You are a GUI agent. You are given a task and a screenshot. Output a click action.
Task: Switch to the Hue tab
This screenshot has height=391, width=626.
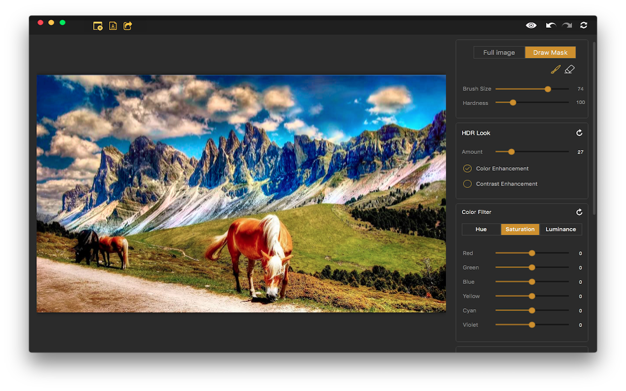pyautogui.click(x=481, y=229)
